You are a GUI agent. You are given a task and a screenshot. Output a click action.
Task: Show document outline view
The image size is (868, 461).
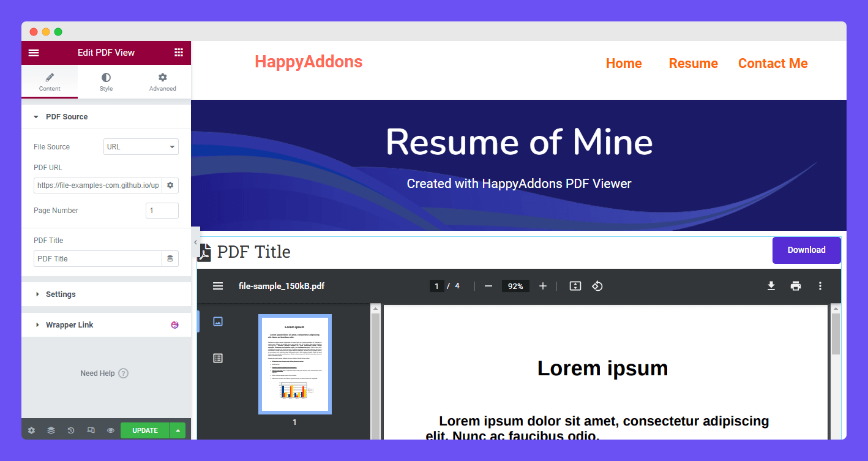pos(218,358)
